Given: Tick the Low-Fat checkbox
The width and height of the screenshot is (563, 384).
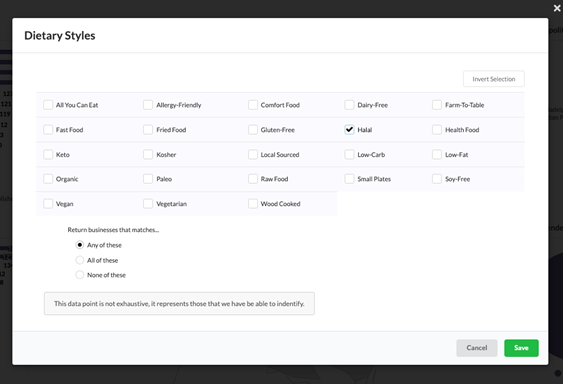Looking at the screenshot, I should (x=437, y=154).
